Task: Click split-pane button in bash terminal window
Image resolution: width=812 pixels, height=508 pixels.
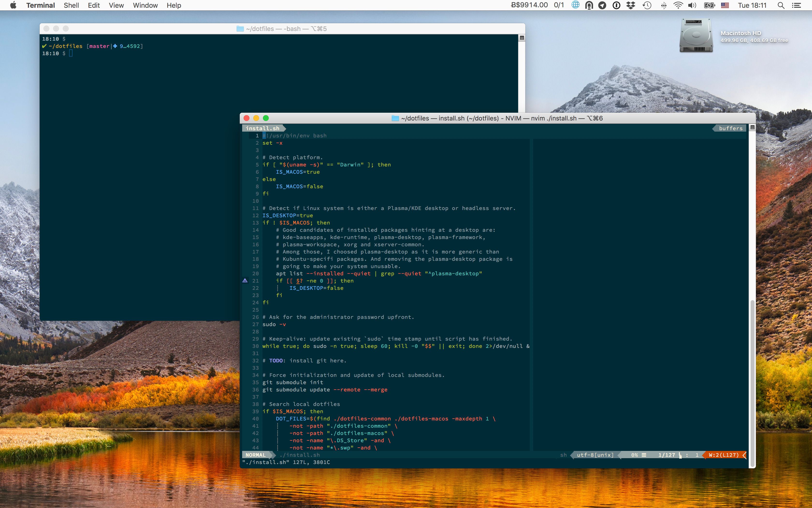Action: click(x=522, y=38)
